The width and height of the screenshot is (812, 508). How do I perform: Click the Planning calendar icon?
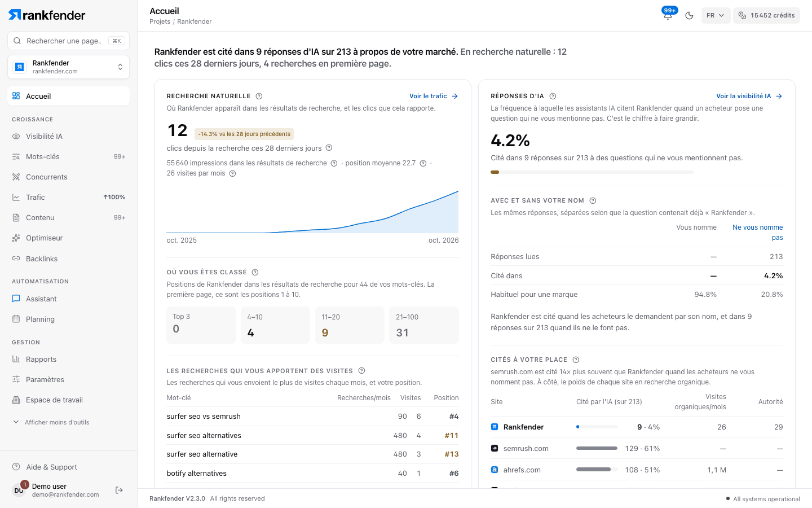pos(16,319)
